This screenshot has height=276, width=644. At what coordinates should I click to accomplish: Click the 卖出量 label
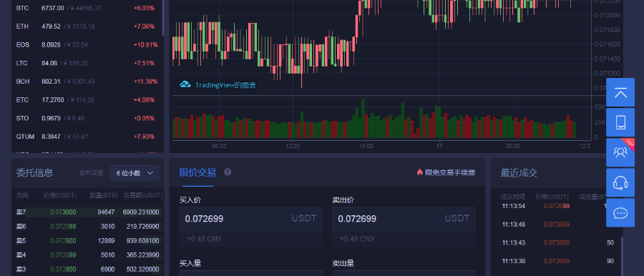click(x=343, y=263)
